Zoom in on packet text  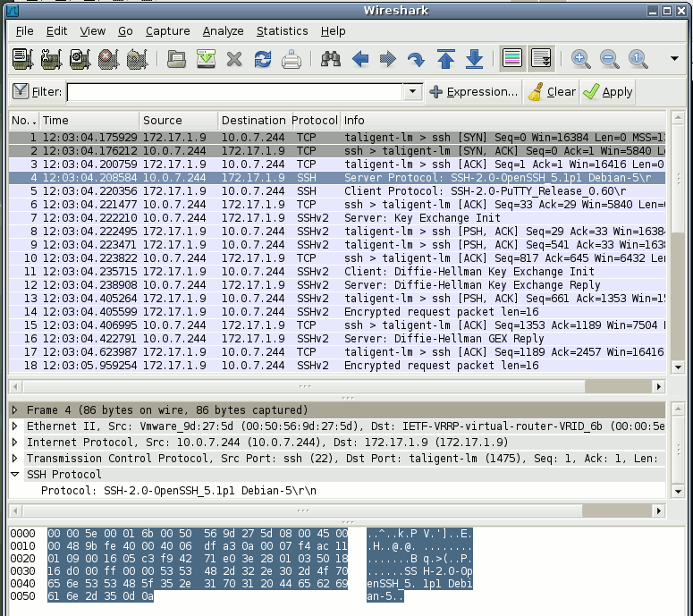[x=580, y=59]
